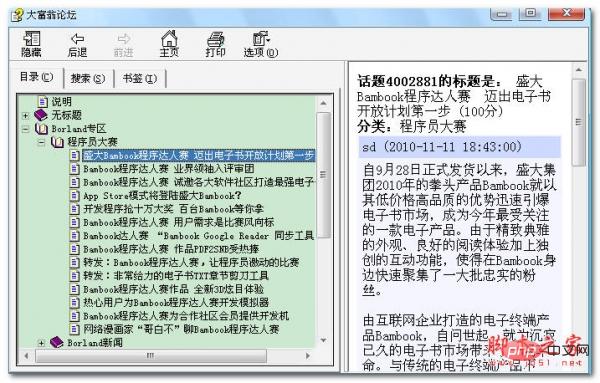Select the 目录 tab
This screenshot has height=383, width=600.
36,77
